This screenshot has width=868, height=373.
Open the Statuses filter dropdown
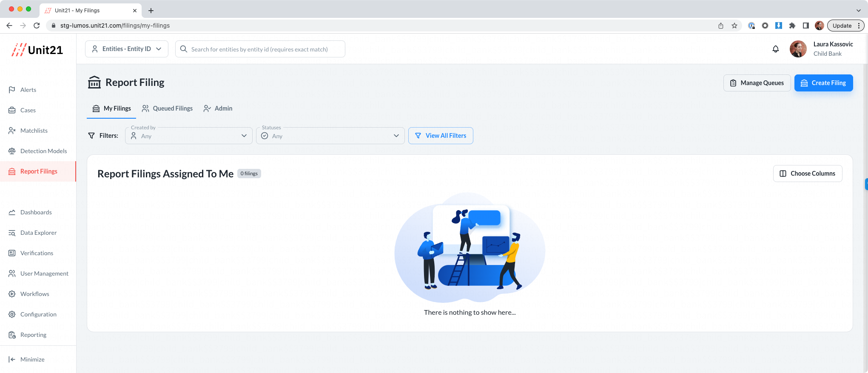click(330, 136)
